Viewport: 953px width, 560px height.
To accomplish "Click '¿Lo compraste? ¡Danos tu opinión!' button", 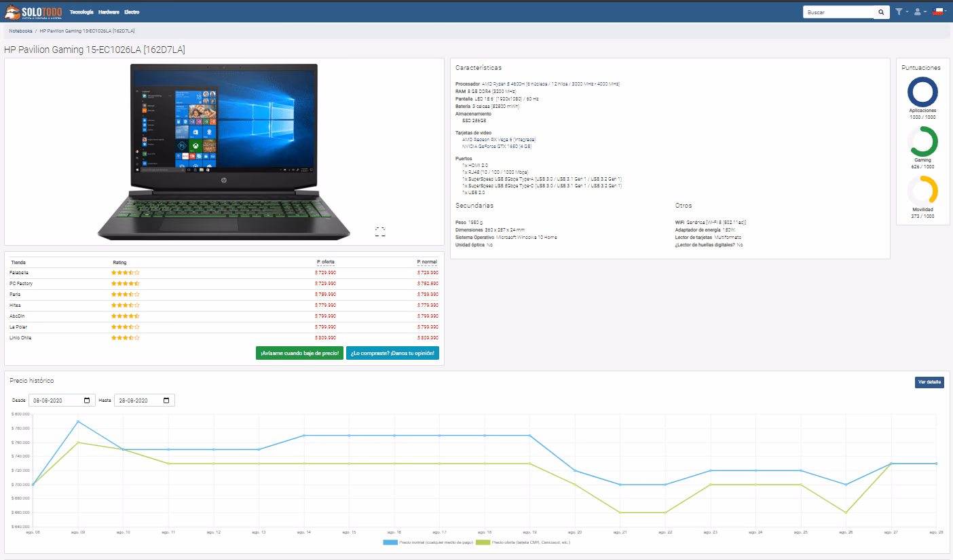I will (x=392, y=353).
